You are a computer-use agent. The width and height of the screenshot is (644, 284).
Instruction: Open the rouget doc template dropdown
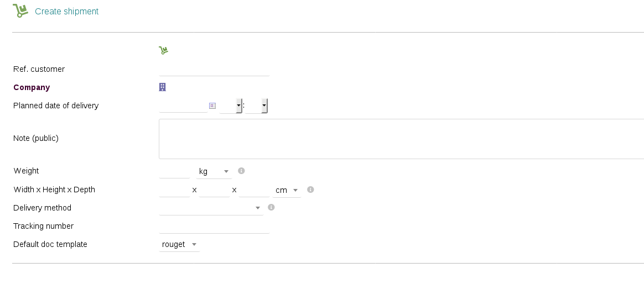click(179, 244)
